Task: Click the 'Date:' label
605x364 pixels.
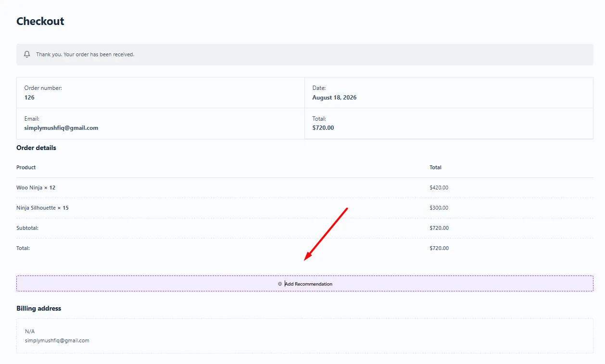Action: click(319, 88)
